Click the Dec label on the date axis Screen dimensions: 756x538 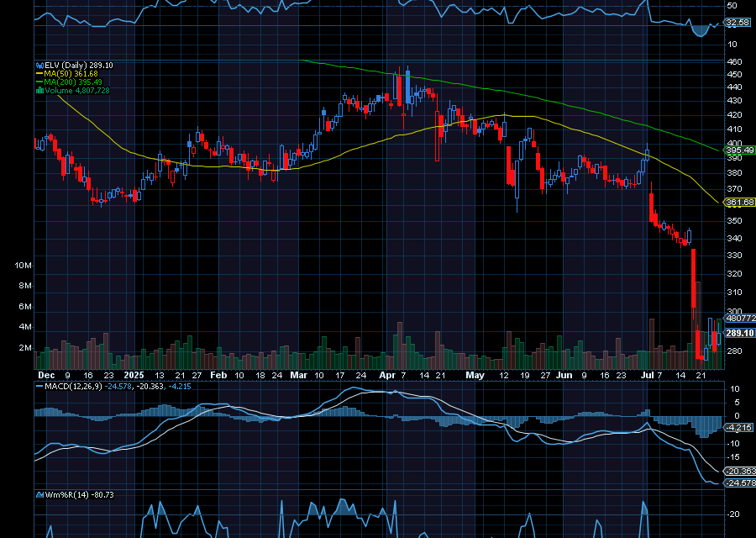click(x=46, y=376)
